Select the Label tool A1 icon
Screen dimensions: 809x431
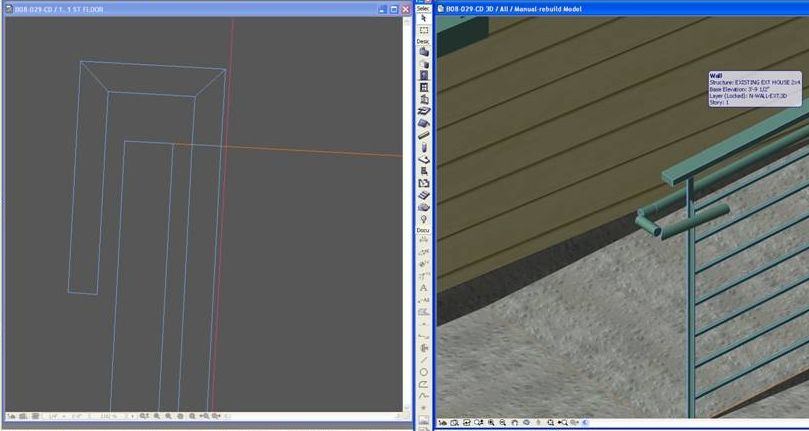pyautogui.click(x=424, y=299)
